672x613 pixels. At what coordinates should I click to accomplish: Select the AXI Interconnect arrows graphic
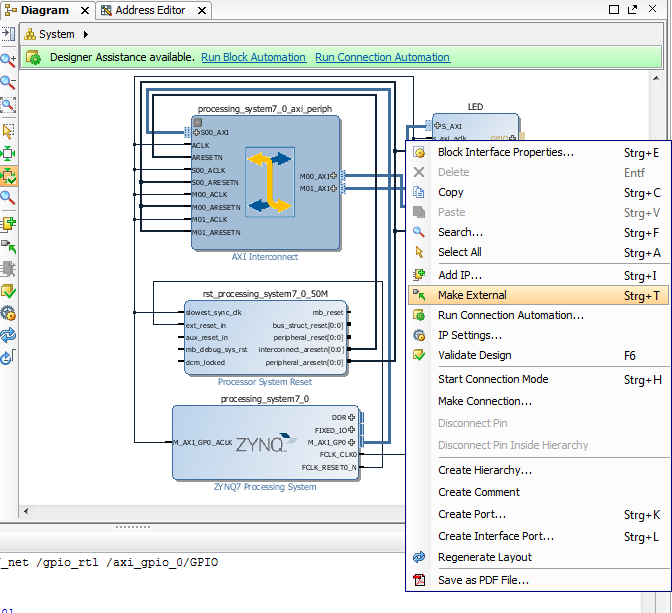pos(270,182)
